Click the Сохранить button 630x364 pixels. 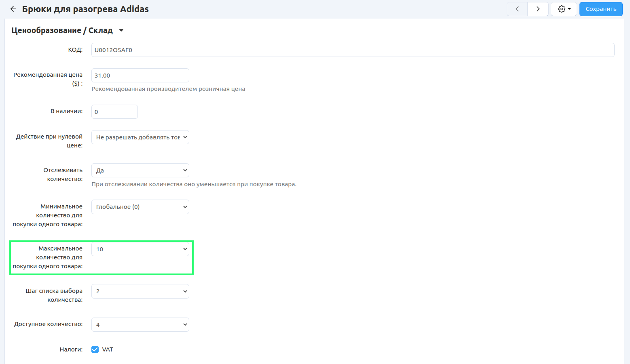click(x=600, y=9)
